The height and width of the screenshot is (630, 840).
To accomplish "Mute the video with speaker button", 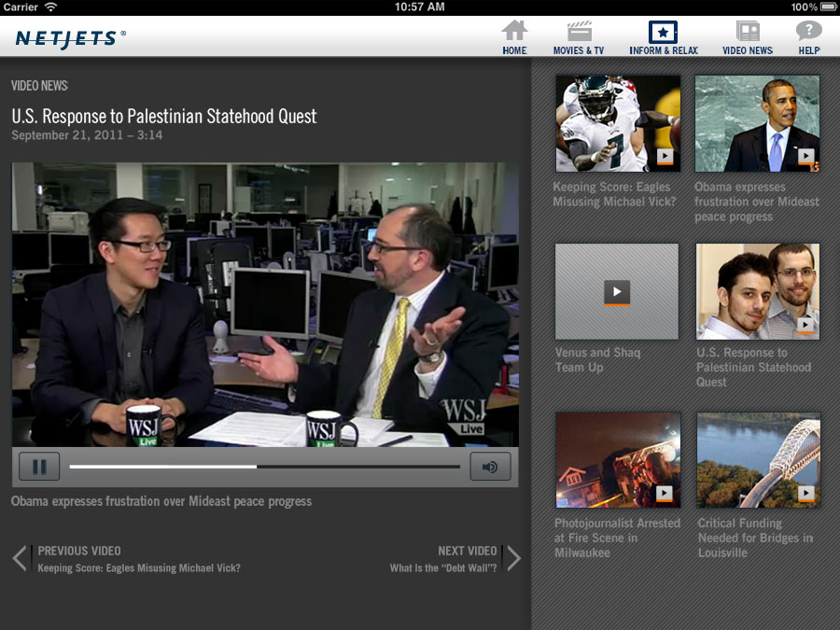I will point(490,466).
